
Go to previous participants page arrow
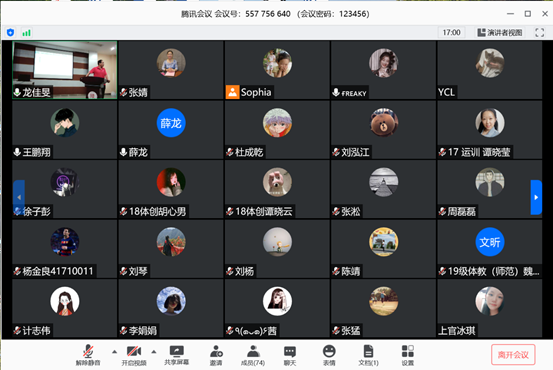click(x=19, y=197)
